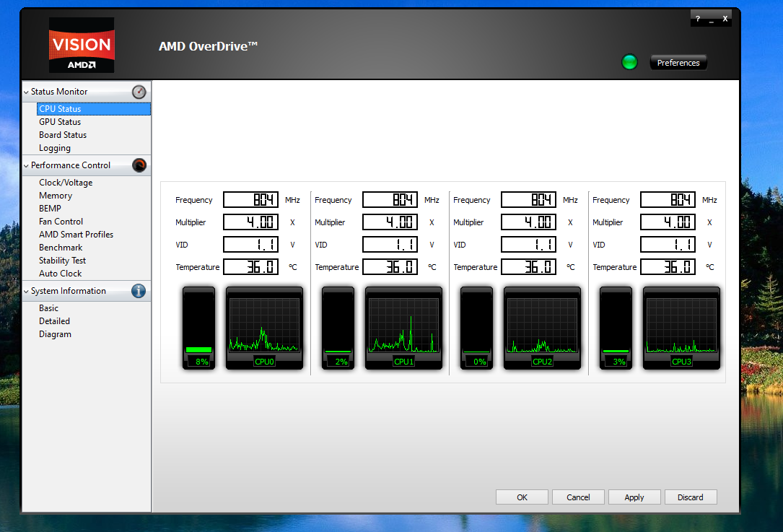Open the Auto Clock page
The height and width of the screenshot is (532, 783).
61,274
